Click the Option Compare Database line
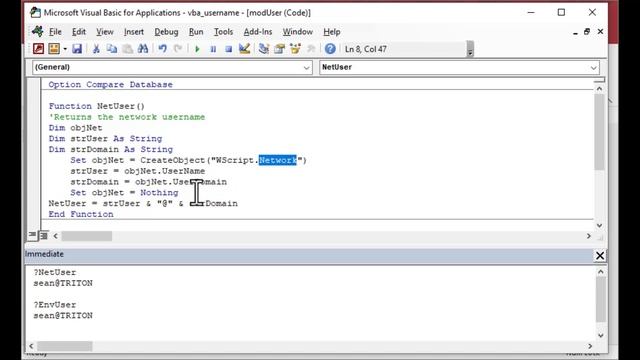This screenshot has height=360, width=640. pos(111,84)
